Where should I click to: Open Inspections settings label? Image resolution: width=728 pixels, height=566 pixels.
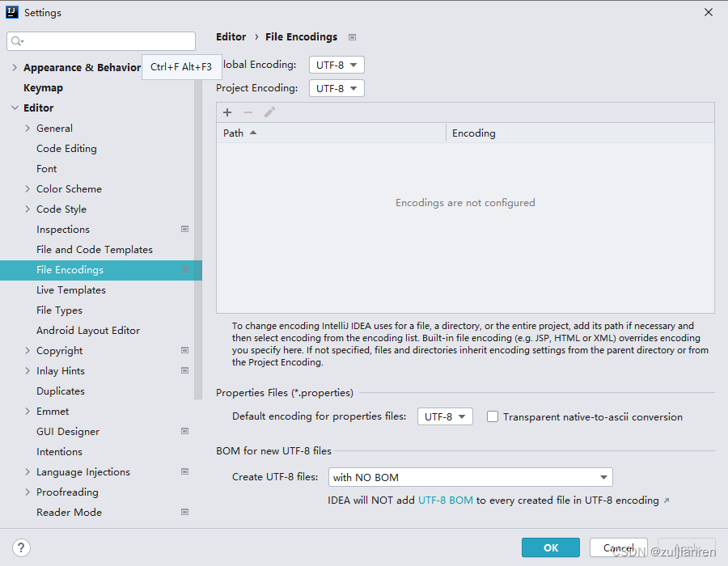pyautogui.click(x=62, y=230)
